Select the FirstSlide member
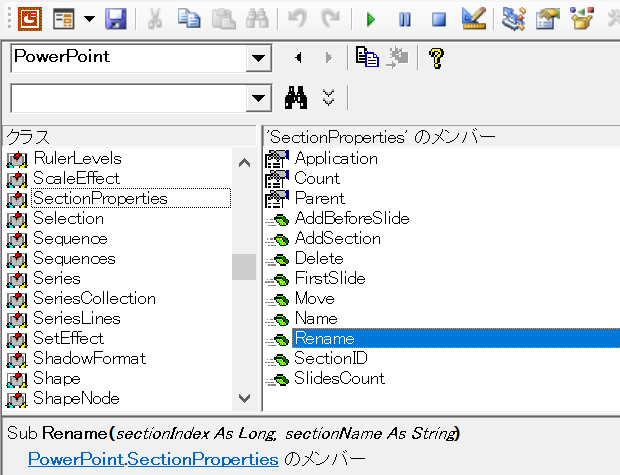 [330, 278]
